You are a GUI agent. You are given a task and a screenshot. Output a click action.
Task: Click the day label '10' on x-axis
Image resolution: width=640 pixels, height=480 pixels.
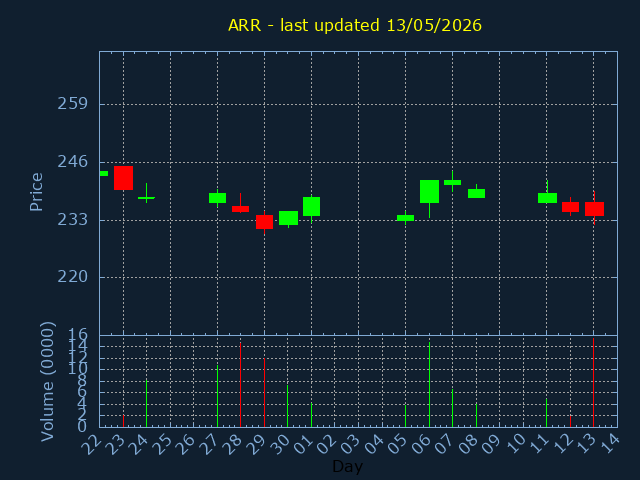click(515, 444)
